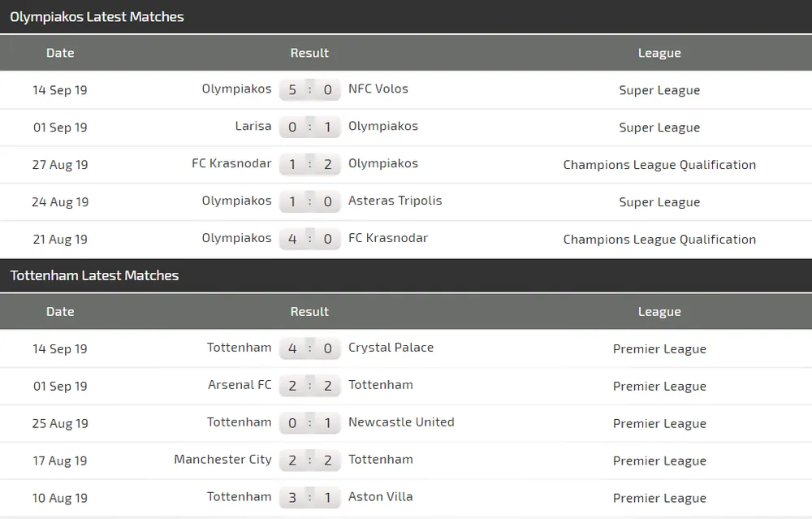Click the Olympiakos Latest Matches heading
Image resolution: width=812 pixels, height=519 pixels.
[x=97, y=16]
